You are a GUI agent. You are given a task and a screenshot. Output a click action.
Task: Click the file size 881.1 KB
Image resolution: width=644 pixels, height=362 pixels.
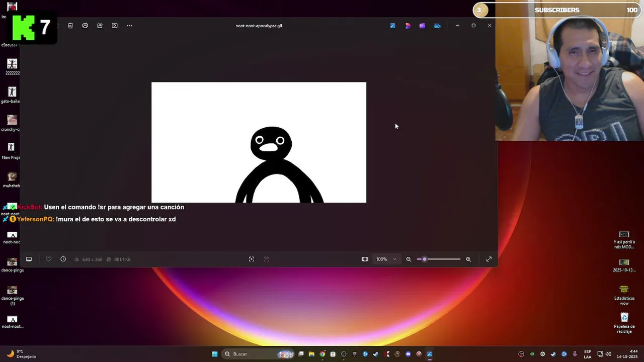coord(122,259)
